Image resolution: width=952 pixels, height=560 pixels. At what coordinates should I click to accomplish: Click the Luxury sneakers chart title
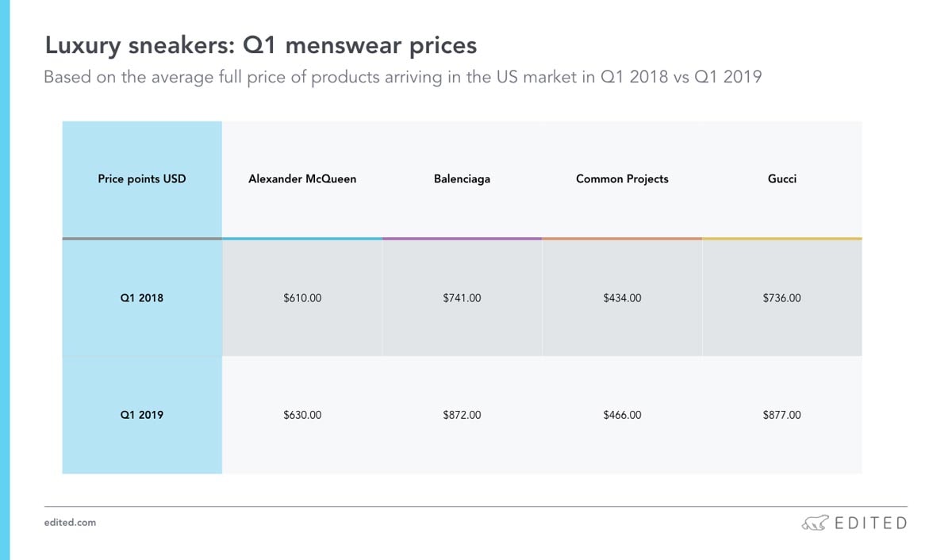click(x=261, y=45)
